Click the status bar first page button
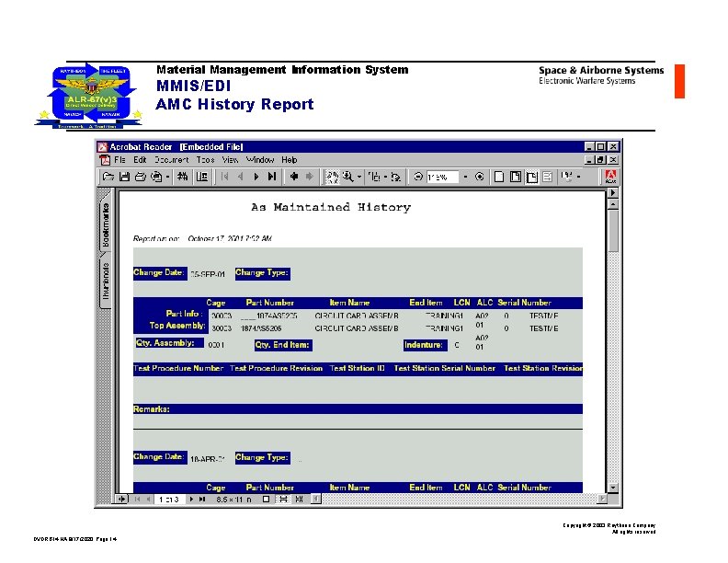 137,500
